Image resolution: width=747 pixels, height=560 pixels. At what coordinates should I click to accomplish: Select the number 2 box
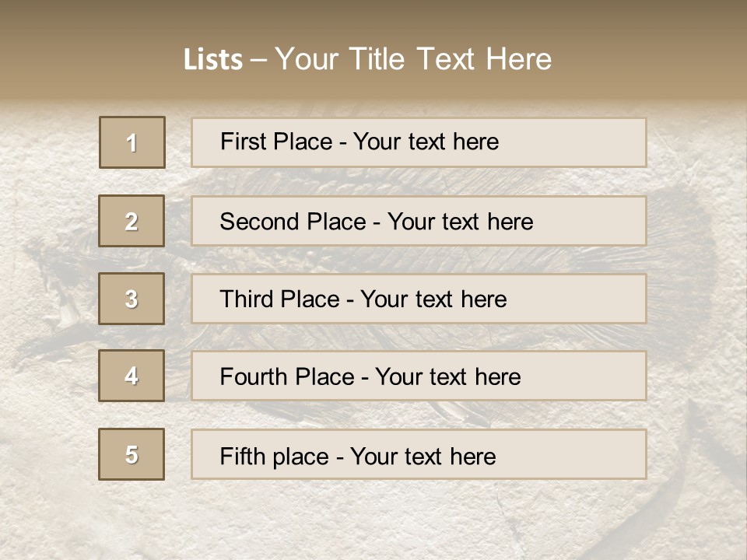click(x=132, y=221)
